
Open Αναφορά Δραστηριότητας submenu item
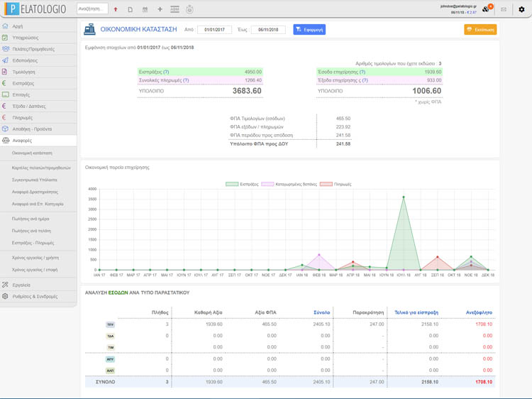[35, 192]
